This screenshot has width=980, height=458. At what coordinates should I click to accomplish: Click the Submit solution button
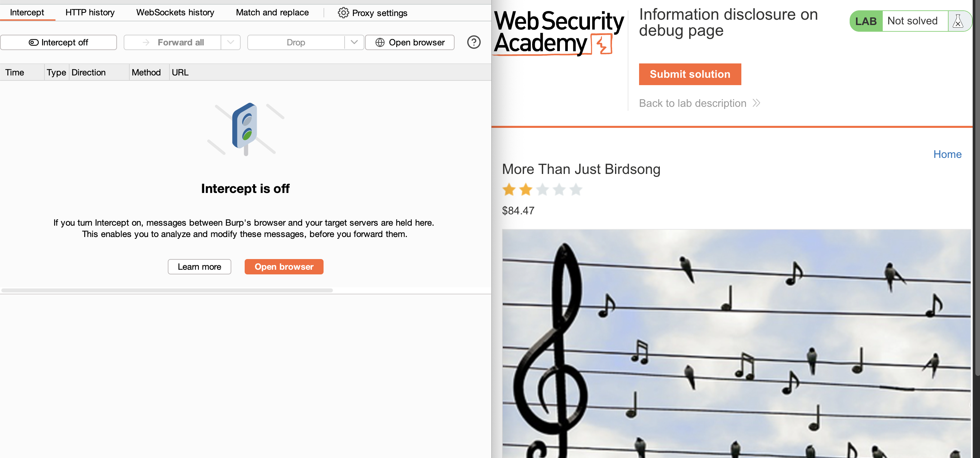[x=690, y=74]
